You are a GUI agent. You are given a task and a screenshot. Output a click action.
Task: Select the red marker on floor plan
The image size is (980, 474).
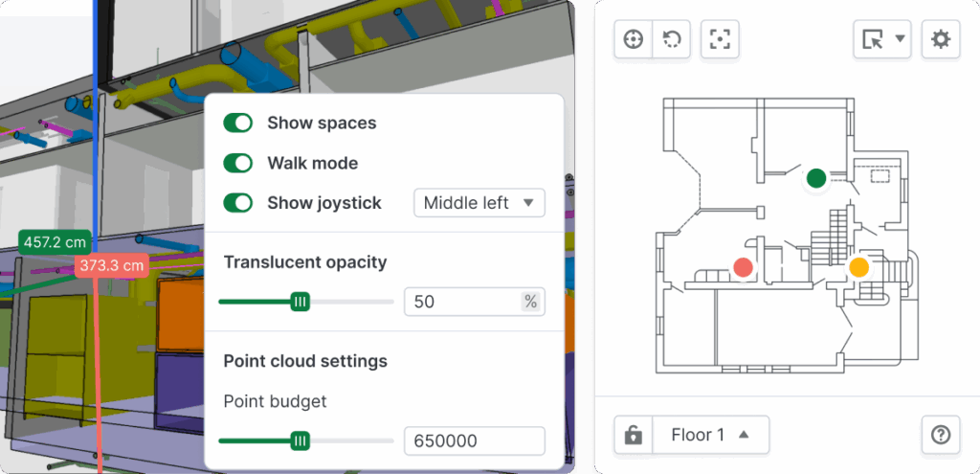[x=743, y=267]
